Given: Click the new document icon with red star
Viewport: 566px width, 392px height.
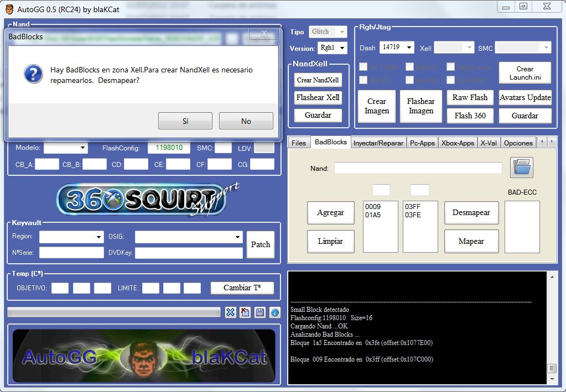Looking at the screenshot, I should point(245,312).
